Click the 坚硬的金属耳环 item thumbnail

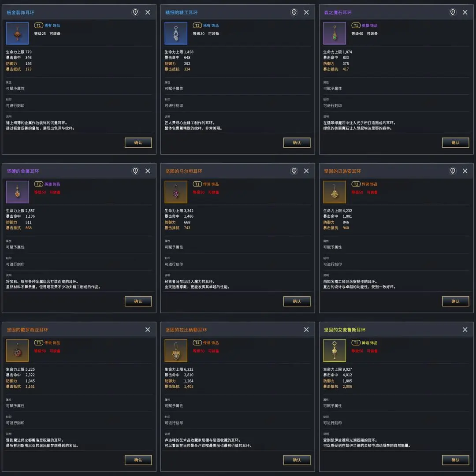pyautogui.click(x=18, y=192)
